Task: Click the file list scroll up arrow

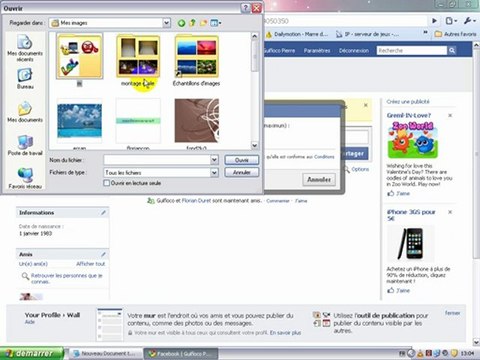Action: pos(254,36)
